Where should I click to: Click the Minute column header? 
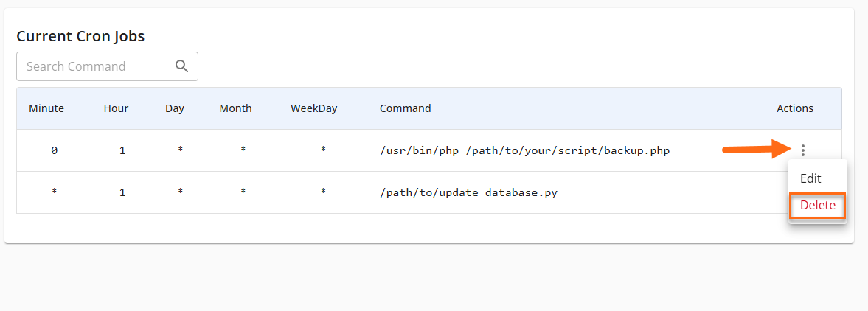click(46, 108)
